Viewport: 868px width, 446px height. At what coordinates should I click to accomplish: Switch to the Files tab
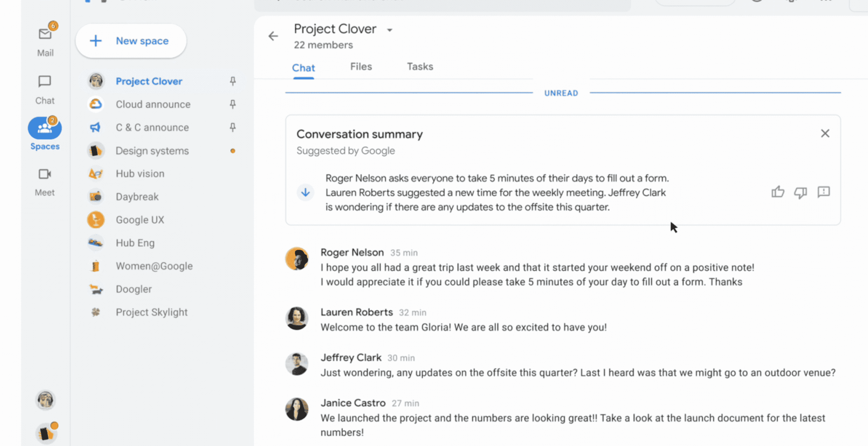pos(361,66)
